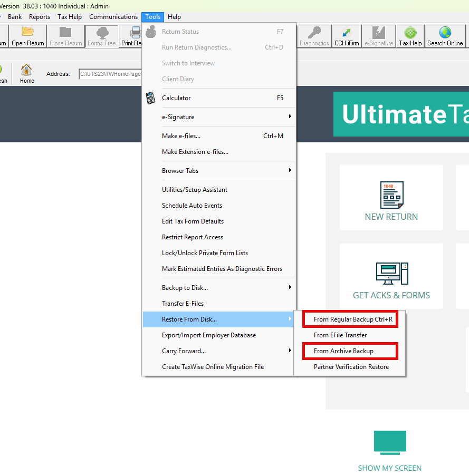Image resolution: width=469 pixels, height=476 pixels.
Task: Choose Partner Verification Restore option
Action: [x=350, y=367]
